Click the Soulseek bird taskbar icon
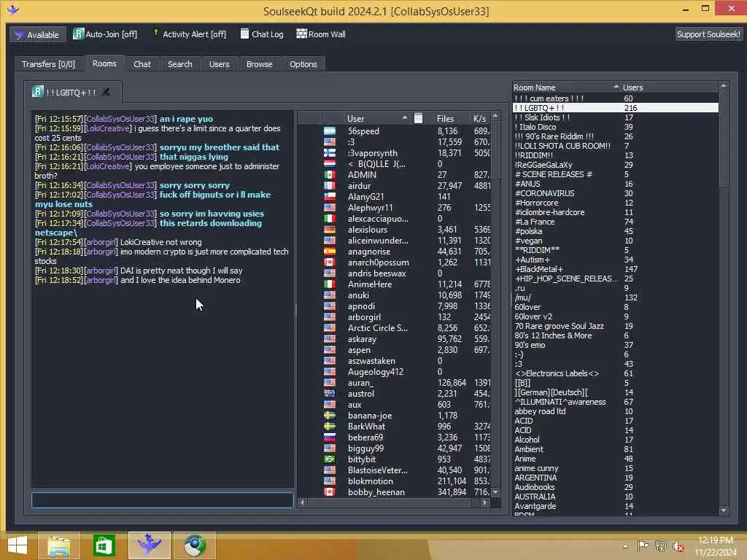Image resolution: width=747 pixels, height=560 pixels. click(149, 545)
